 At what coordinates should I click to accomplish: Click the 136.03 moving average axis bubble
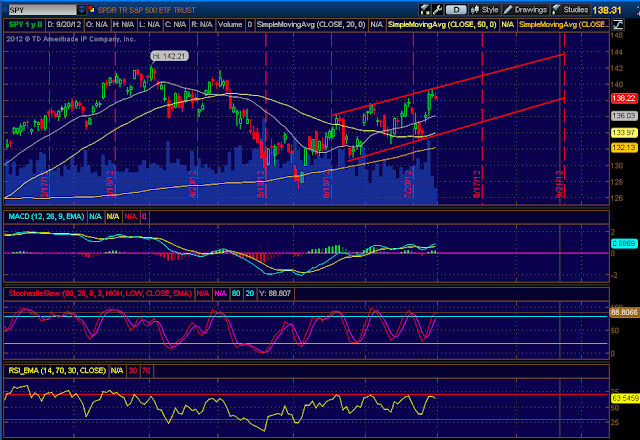pos(624,116)
